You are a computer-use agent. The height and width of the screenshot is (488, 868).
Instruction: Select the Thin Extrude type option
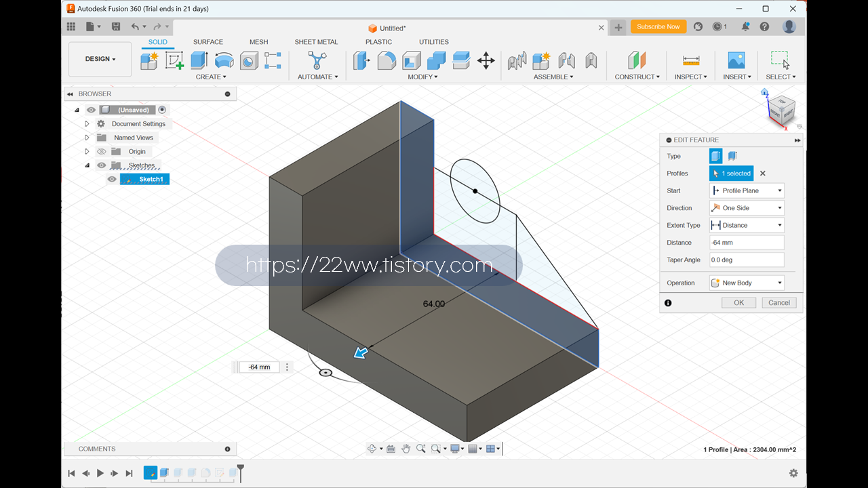click(732, 156)
